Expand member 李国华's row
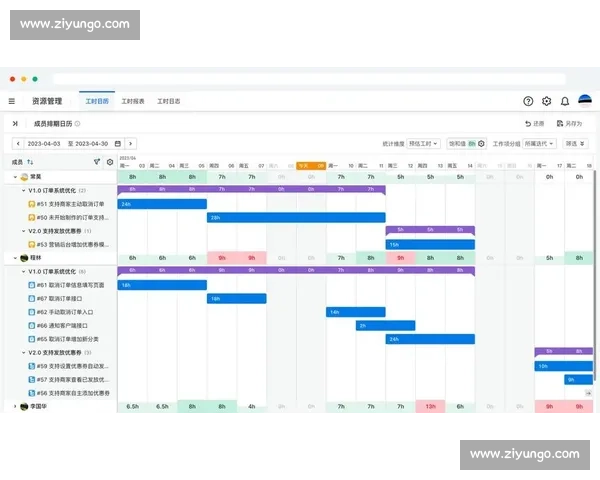Screen dimensions: 600x480 coord(15,407)
